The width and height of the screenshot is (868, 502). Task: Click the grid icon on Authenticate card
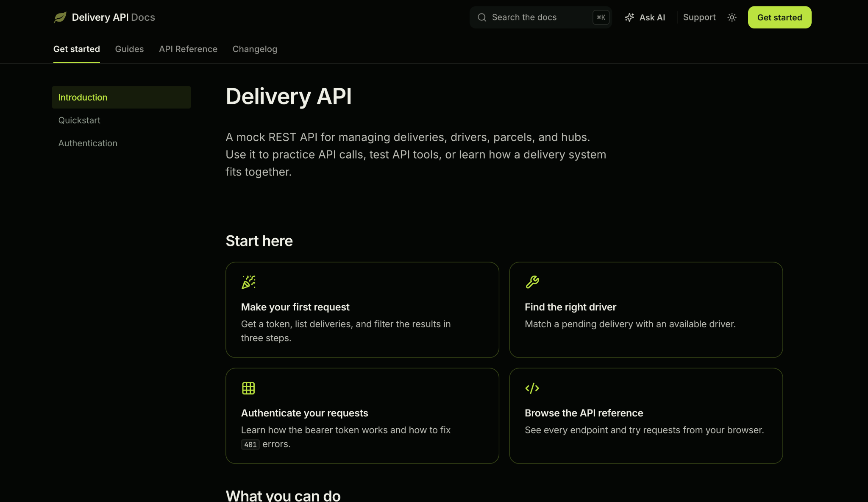pyautogui.click(x=248, y=388)
